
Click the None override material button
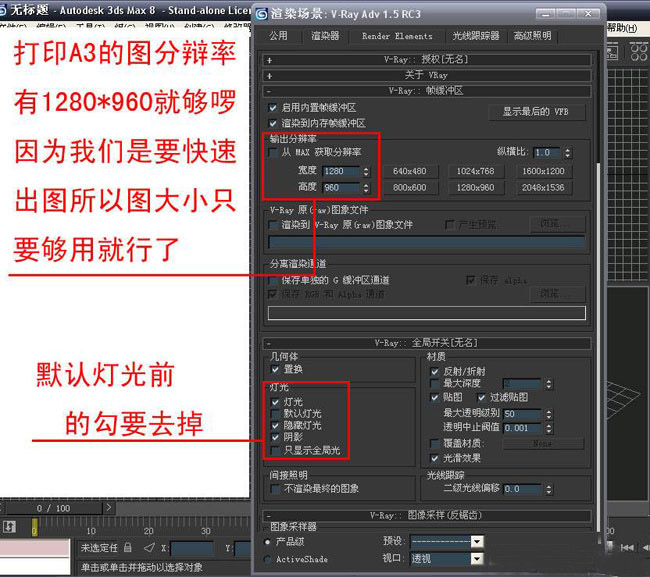click(x=543, y=444)
